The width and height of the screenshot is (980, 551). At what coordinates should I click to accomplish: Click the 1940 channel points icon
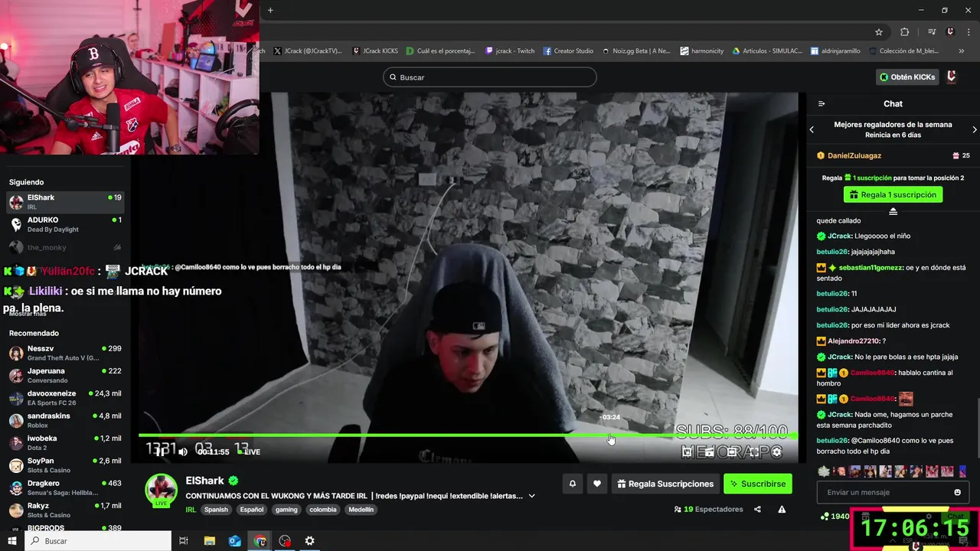point(824,517)
